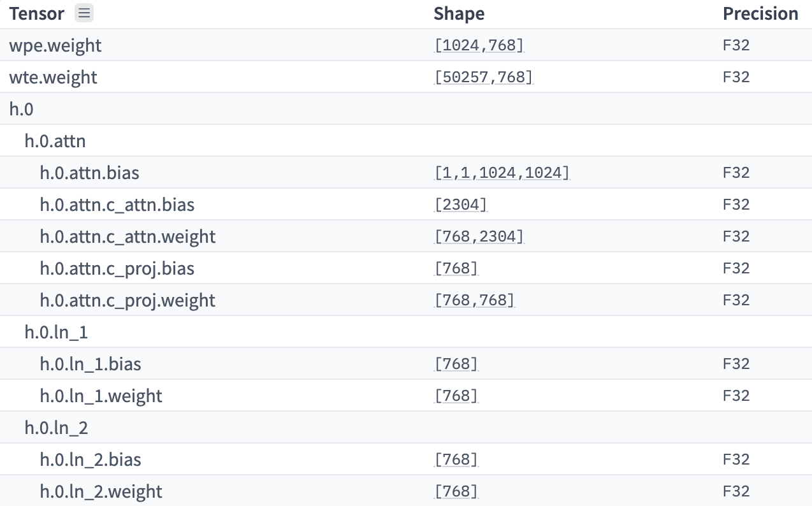This screenshot has height=506, width=812.
Task: Select the h.0.ln_1.weight tensor row
Action: coord(100,395)
